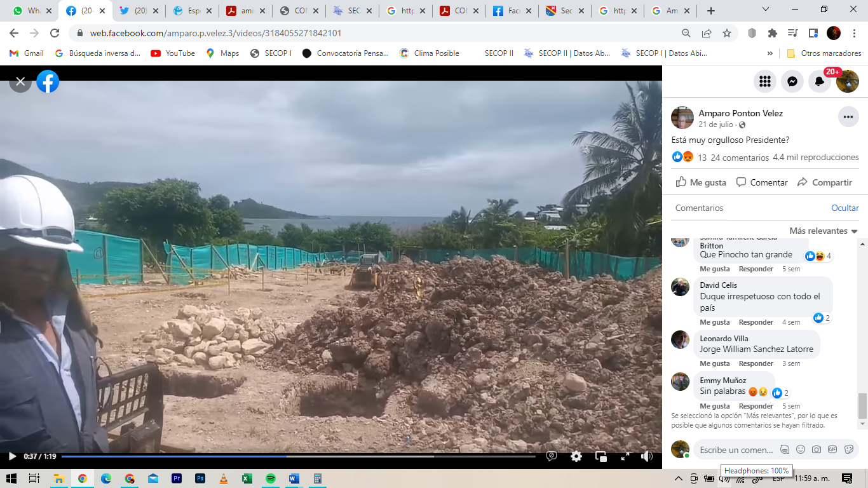Bookmark this page with the star

click(x=727, y=33)
